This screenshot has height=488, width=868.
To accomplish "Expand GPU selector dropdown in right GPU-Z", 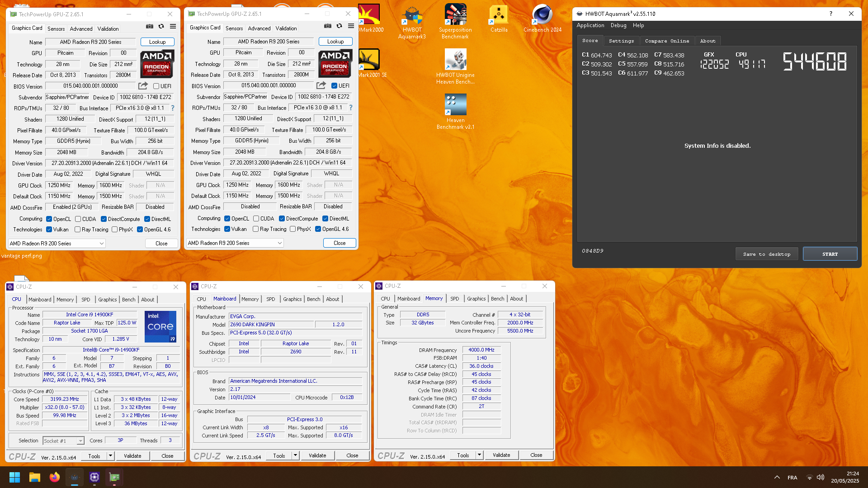I will [x=235, y=243].
